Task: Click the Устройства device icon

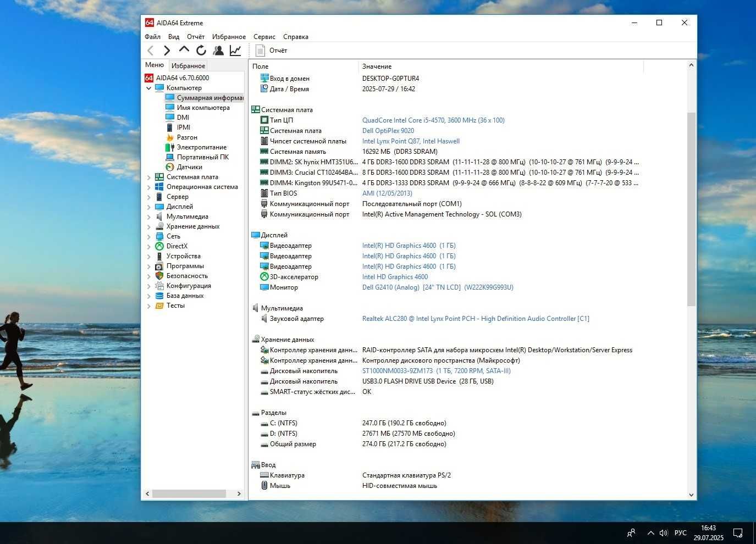Action: (x=159, y=256)
